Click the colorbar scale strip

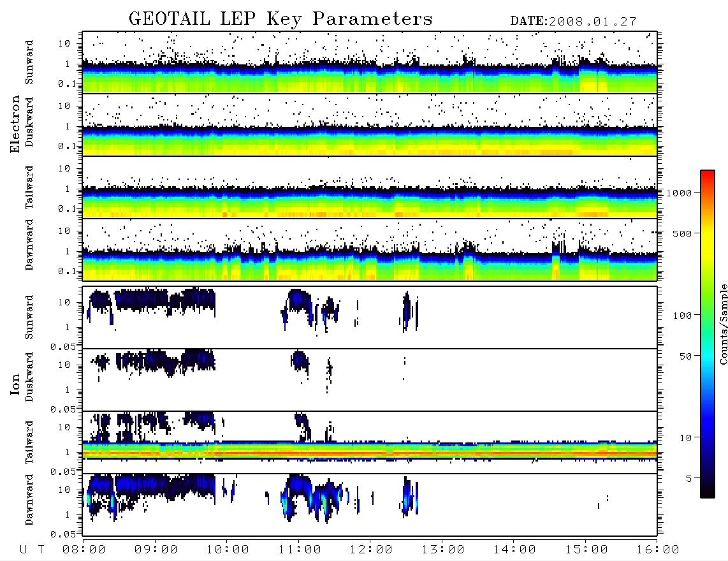click(708, 334)
